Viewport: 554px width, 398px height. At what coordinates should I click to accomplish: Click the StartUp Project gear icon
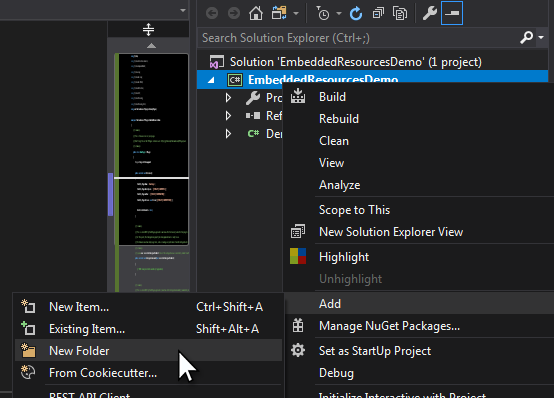click(298, 350)
